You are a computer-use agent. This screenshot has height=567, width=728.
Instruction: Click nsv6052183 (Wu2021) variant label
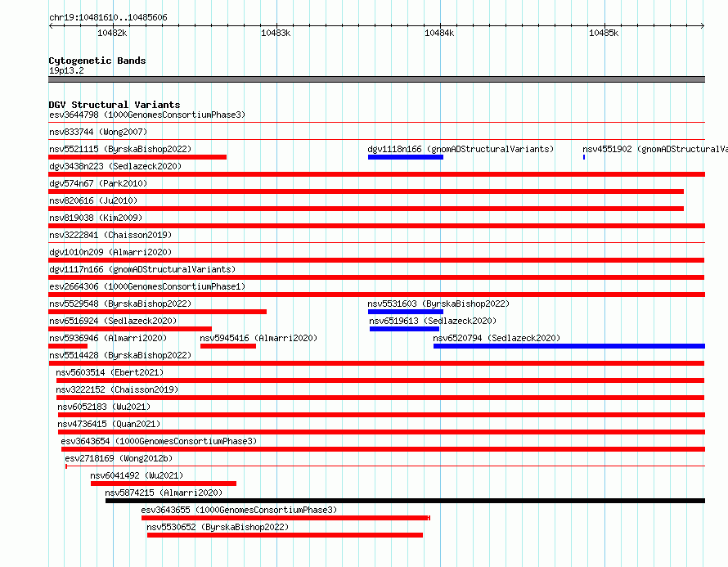point(104,407)
